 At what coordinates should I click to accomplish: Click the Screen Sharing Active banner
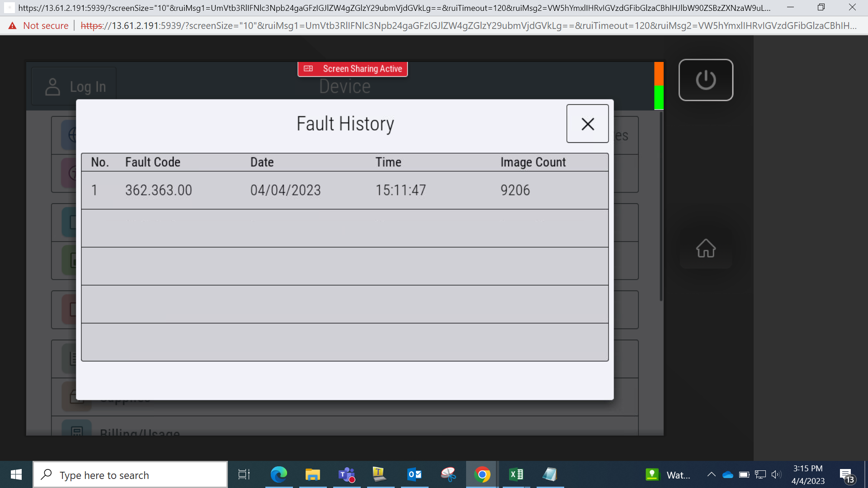point(353,69)
